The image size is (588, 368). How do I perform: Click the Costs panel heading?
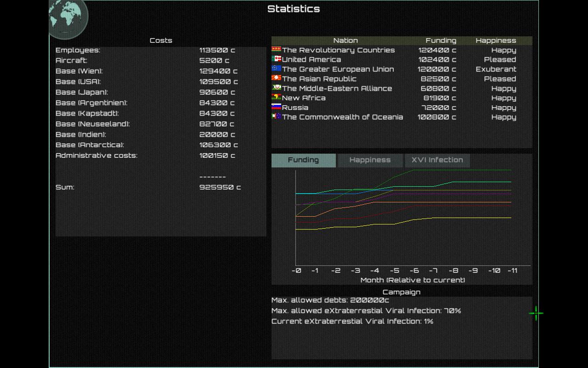pyautogui.click(x=161, y=40)
